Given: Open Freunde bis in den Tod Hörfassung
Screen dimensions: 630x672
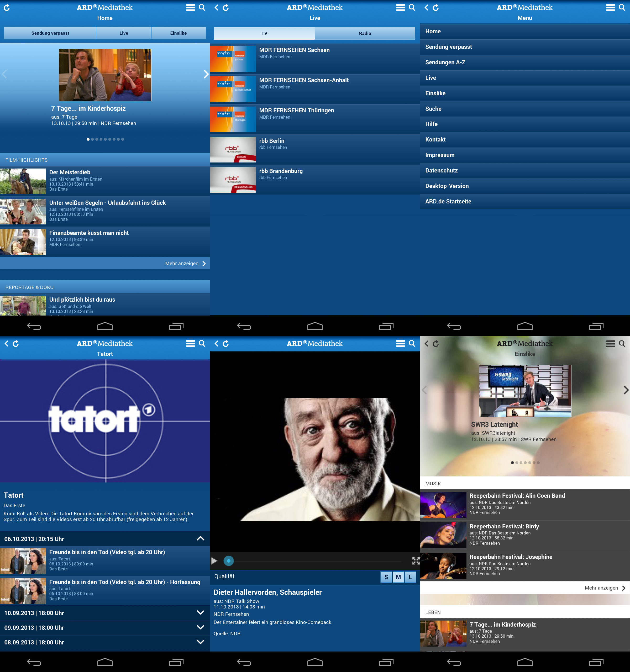Looking at the screenshot, I should pos(105,591).
